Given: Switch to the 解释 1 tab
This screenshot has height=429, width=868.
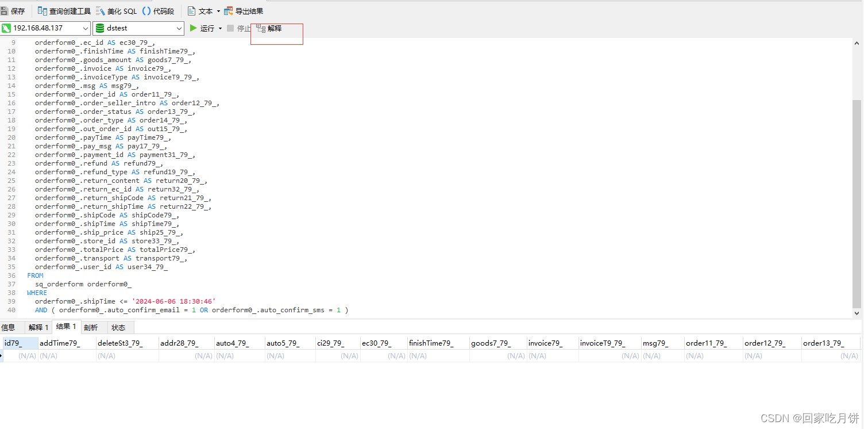Looking at the screenshot, I should (38, 327).
